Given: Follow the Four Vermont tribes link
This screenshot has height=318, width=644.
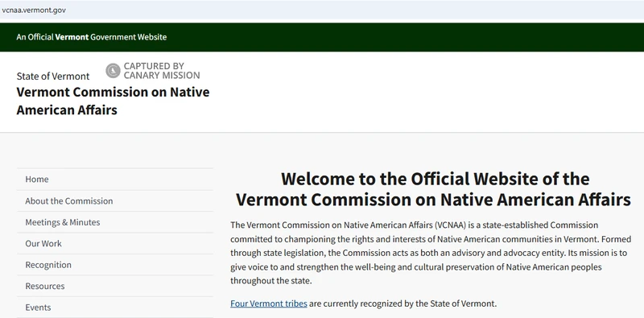Looking at the screenshot, I should click(x=269, y=304).
